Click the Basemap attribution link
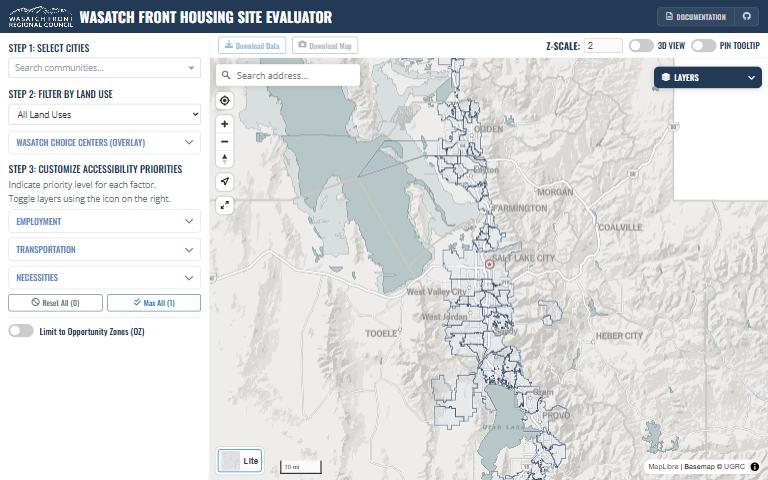 point(715,467)
